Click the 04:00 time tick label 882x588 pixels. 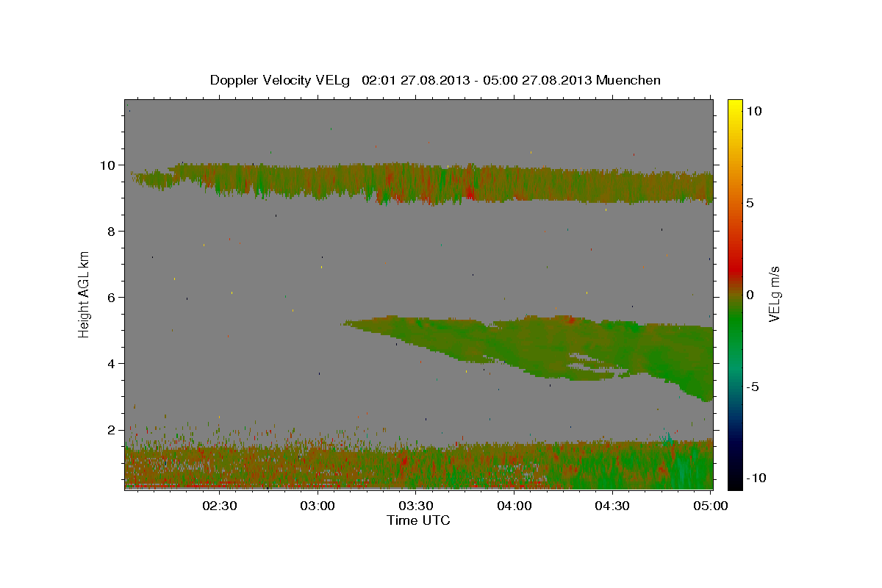click(x=514, y=506)
